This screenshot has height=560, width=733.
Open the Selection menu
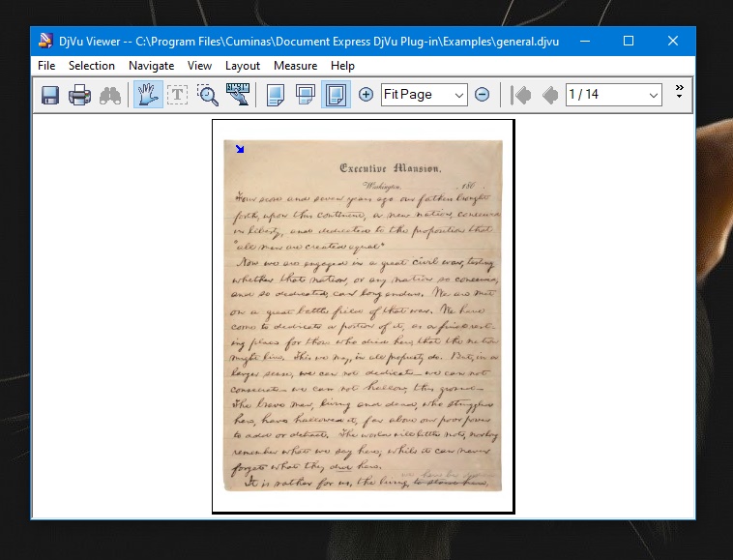pos(92,66)
